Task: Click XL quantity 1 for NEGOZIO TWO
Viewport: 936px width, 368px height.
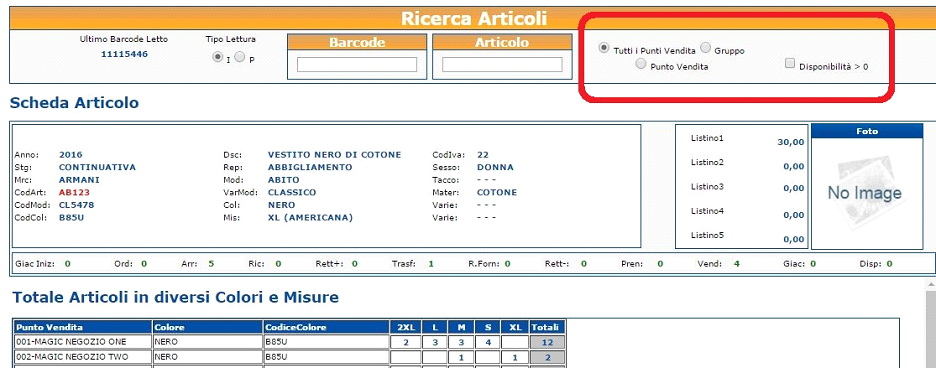Action: coord(515,357)
